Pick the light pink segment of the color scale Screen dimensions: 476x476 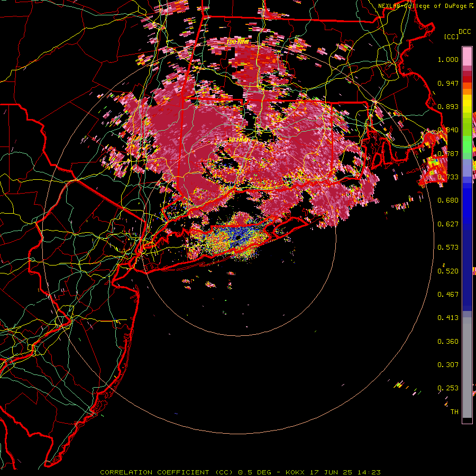[467, 57]
